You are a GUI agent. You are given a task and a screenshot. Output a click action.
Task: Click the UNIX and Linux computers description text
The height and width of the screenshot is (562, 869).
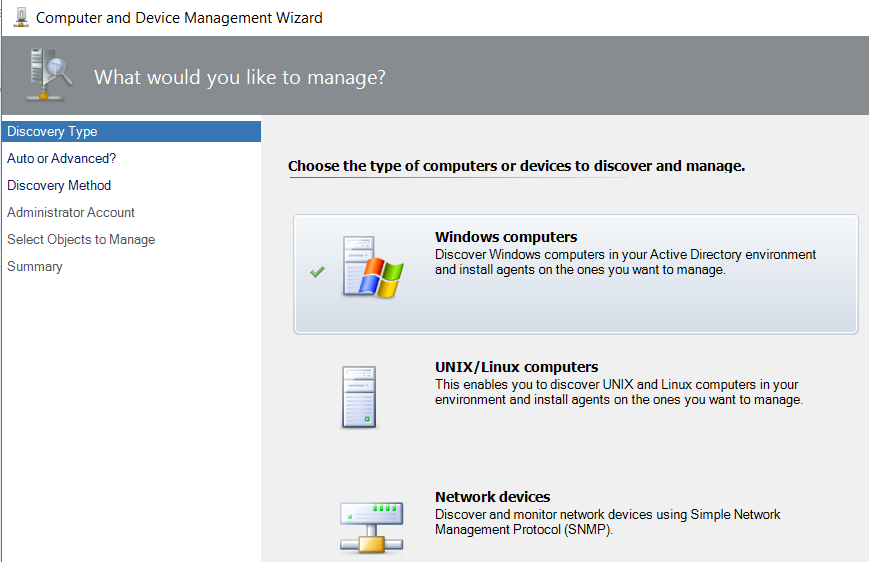[618, 392]
